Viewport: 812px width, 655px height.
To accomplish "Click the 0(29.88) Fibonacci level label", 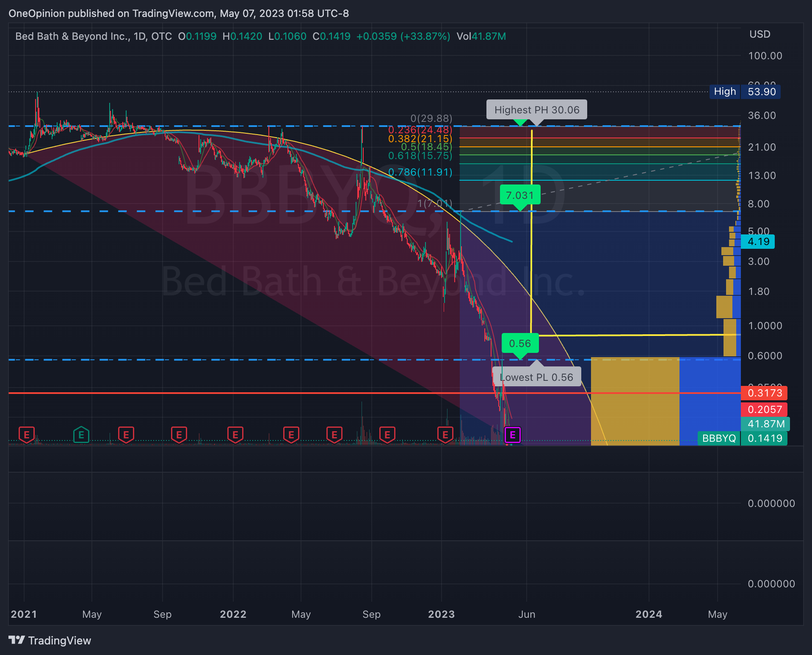I will click(431, 118).
